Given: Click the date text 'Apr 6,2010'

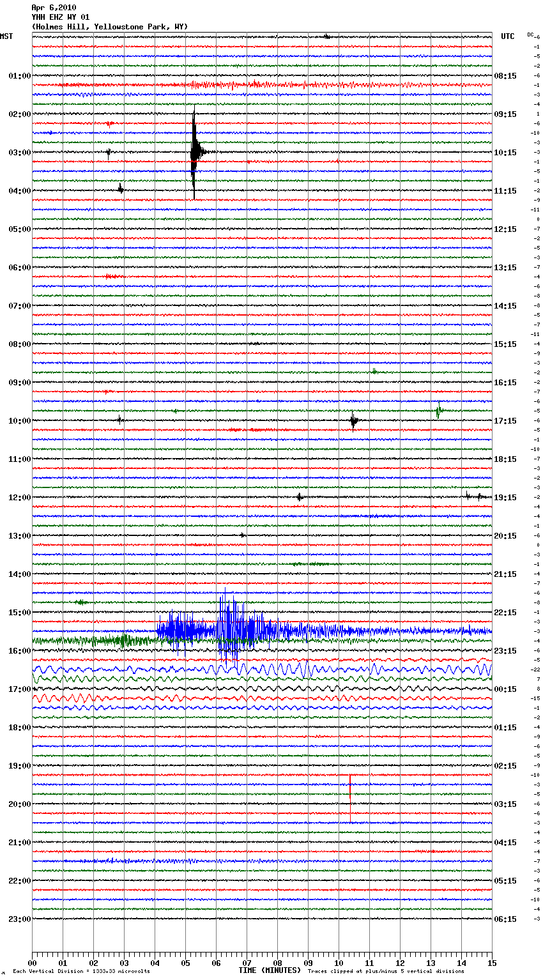Looking at the screenshot, I should [x=54, y=8].
